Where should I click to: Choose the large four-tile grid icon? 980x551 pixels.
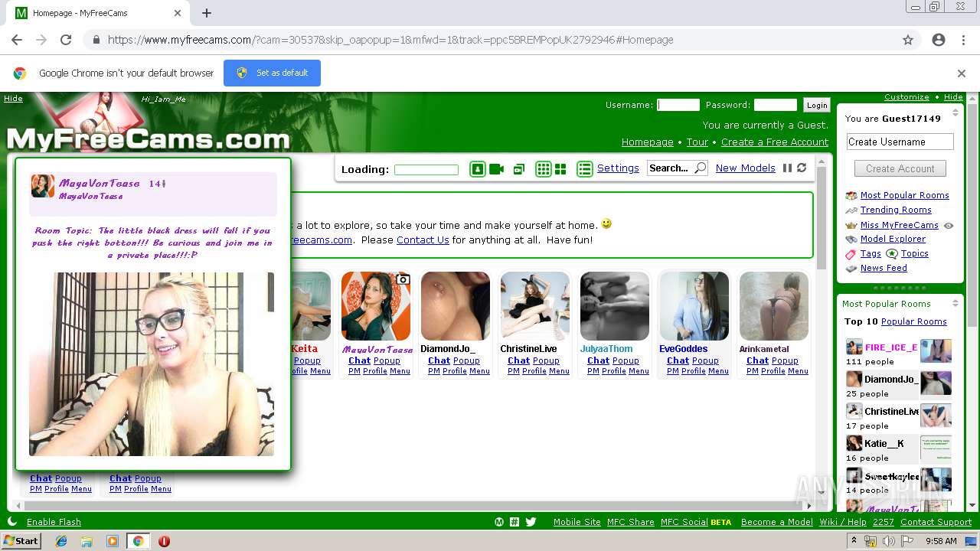[560, 169]
